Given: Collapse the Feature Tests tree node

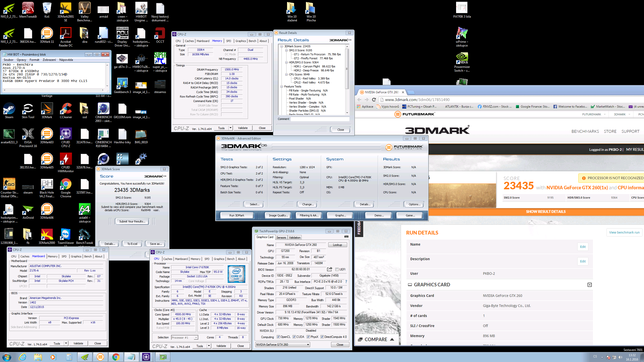Looking at the screenshot, I should click(282, 86).
